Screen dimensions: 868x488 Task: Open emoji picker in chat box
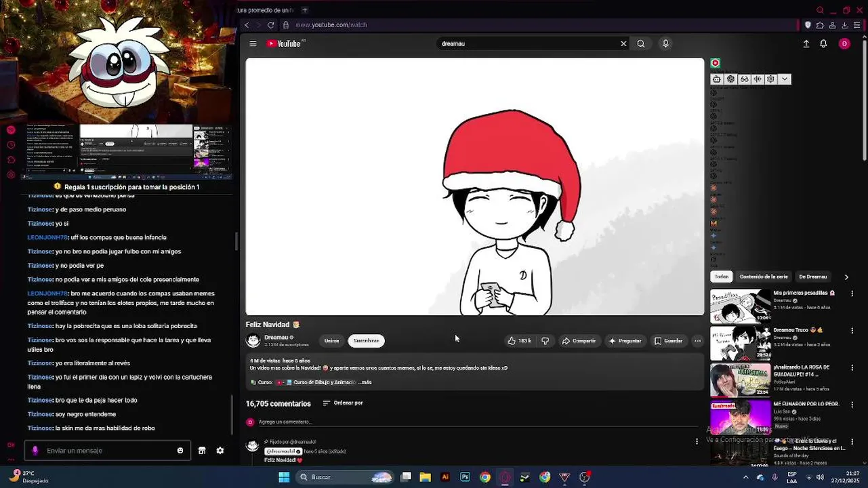(x=180, y=451)
